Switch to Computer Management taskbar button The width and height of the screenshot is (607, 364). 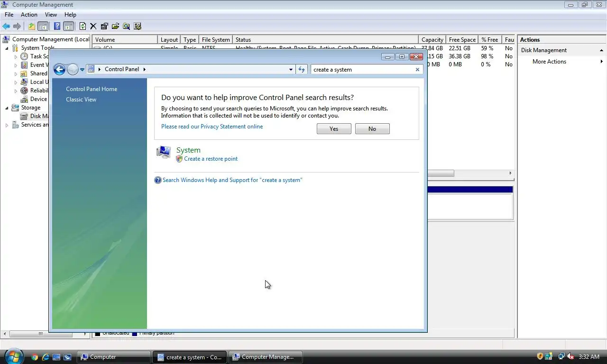(x=266, y=357)
